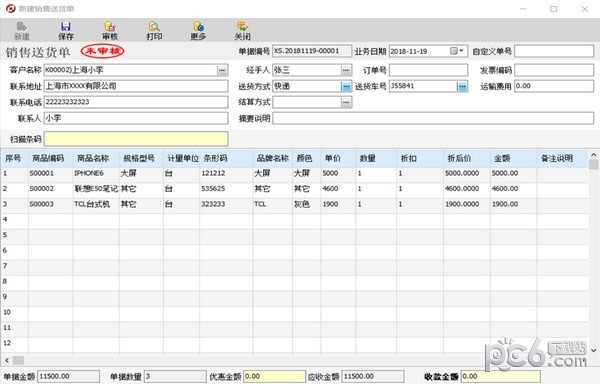Open customer lookup button beside 客户名称
This screenshot has width=600, height=384.
point(222,70)
